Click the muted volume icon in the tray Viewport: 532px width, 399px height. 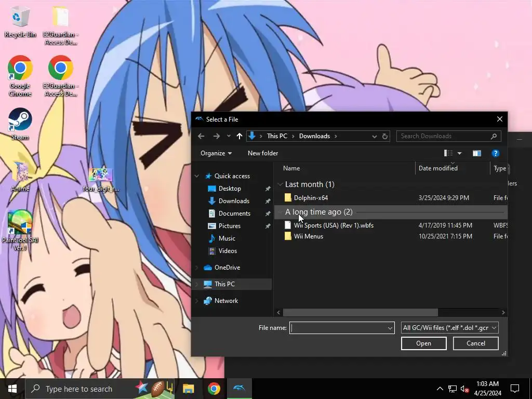pyautogui.click(x=465, y=389)
